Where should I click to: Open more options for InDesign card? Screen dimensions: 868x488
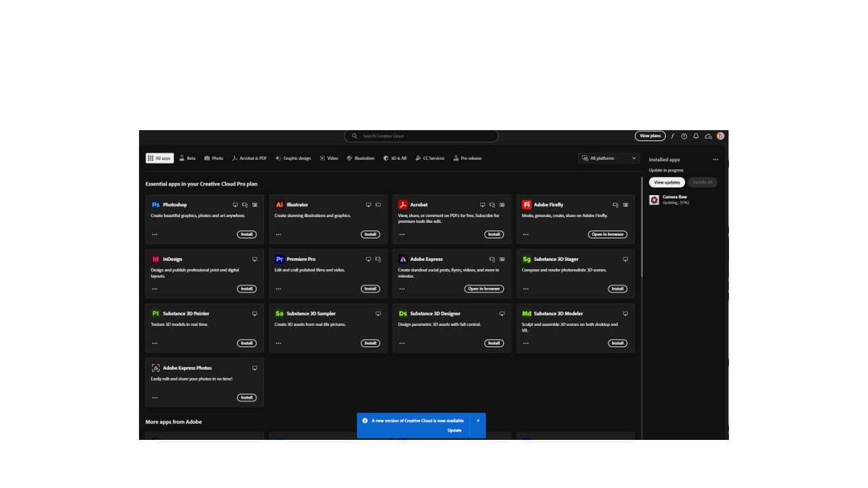(x=155, y=289)
